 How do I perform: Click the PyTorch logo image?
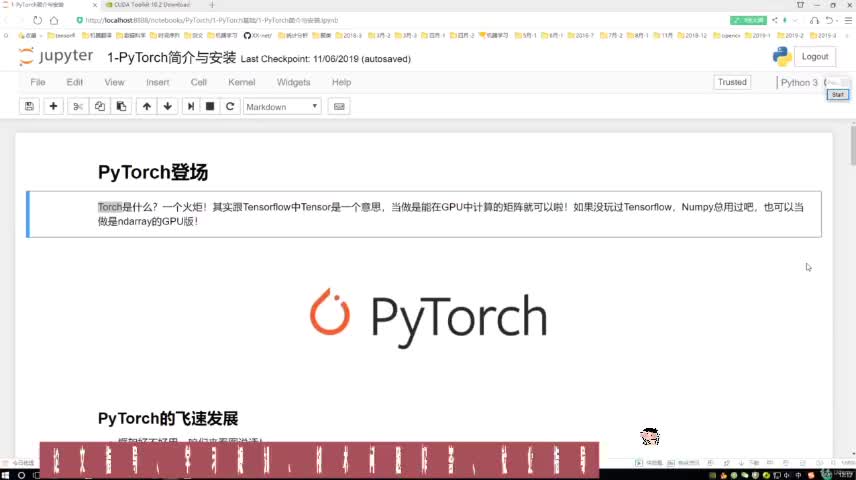[x=429, y=318]
